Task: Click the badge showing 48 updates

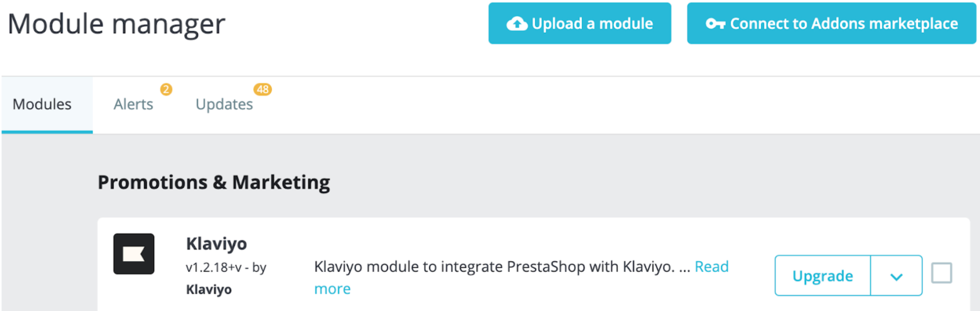Action: tap(263, 90)
